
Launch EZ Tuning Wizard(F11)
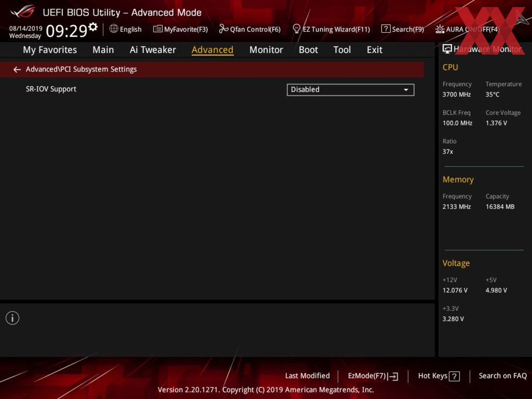click(331, 29)
